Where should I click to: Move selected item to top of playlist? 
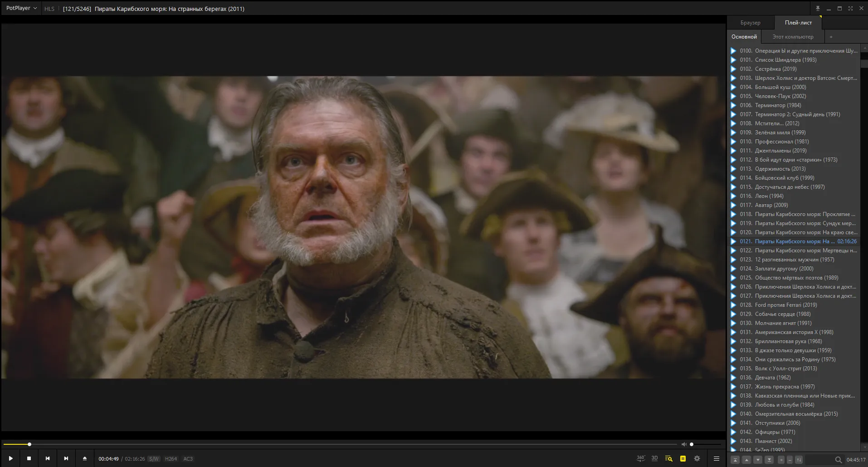coord(736,460)
